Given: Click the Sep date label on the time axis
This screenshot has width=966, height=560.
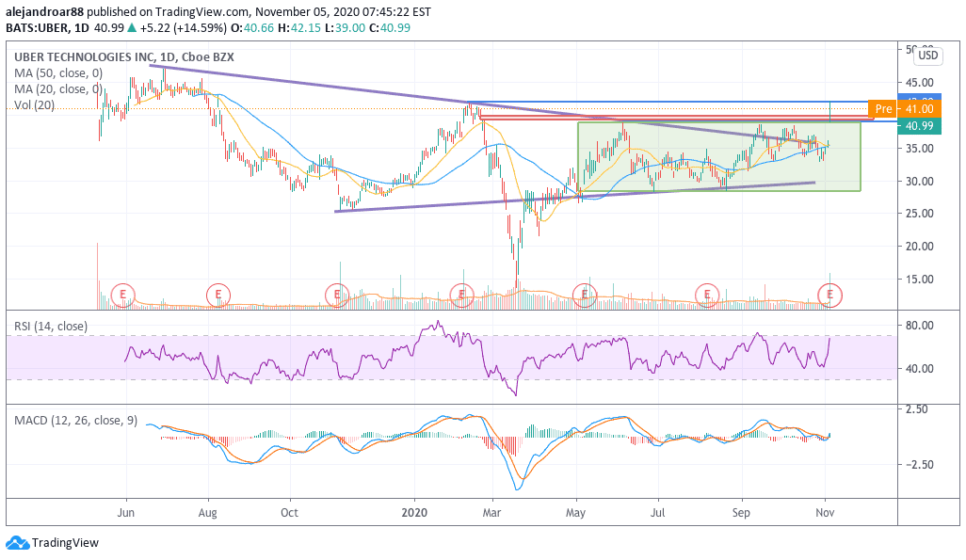Looking at the screenshot, I should (x=741, y=513).
